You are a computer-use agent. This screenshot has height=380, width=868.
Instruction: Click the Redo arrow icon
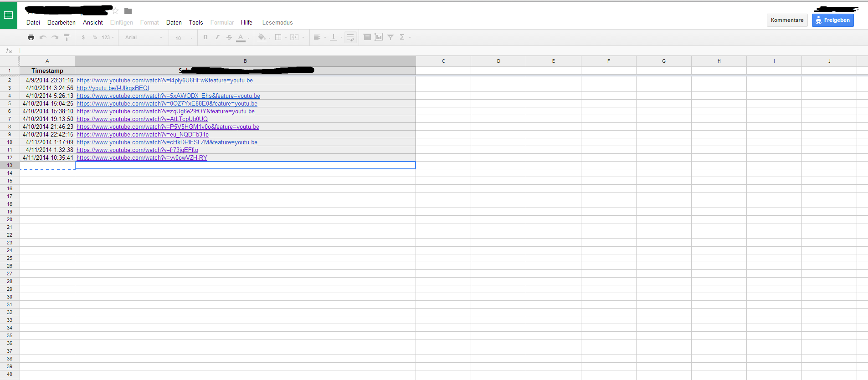coord(55,37)
